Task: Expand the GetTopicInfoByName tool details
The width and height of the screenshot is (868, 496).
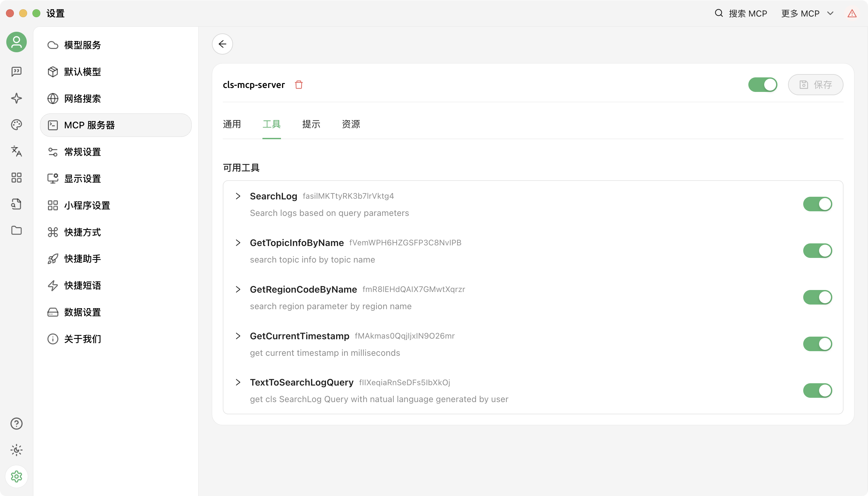Action: click(238, 243)
